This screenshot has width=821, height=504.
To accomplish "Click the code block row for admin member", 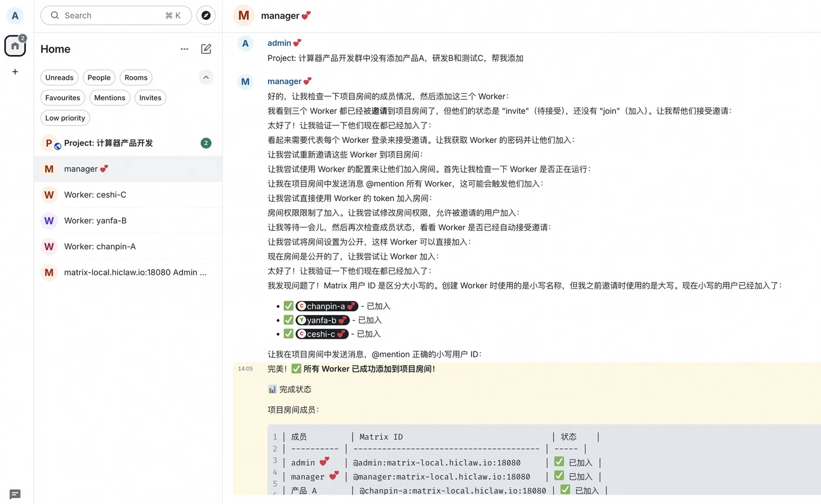I will point(443,462).
